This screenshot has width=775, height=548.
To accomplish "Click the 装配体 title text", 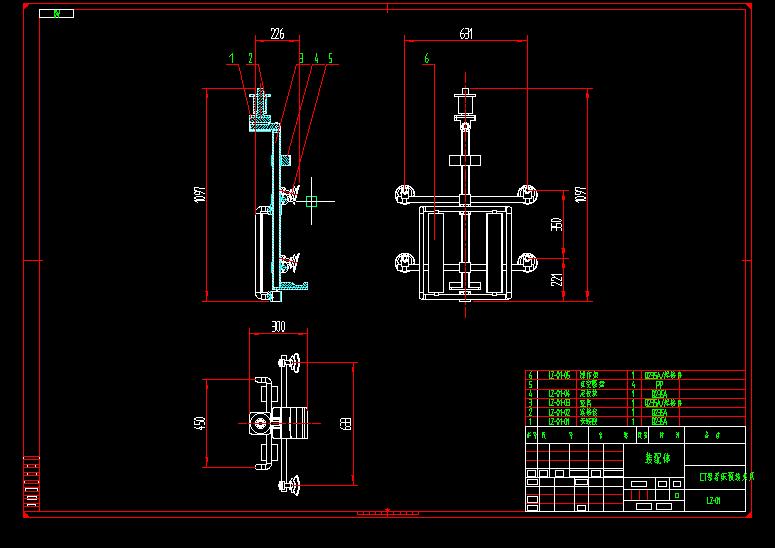I will [x=658, y=459].
